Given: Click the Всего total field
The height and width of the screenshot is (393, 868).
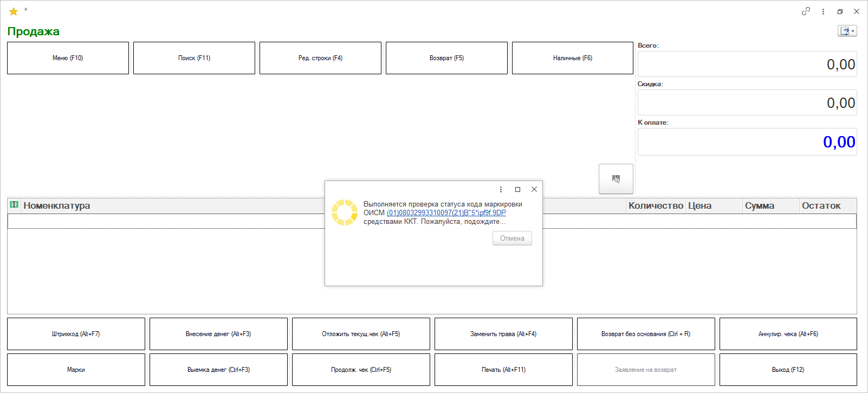Looking at the screenshot, I should coord(747,64).
